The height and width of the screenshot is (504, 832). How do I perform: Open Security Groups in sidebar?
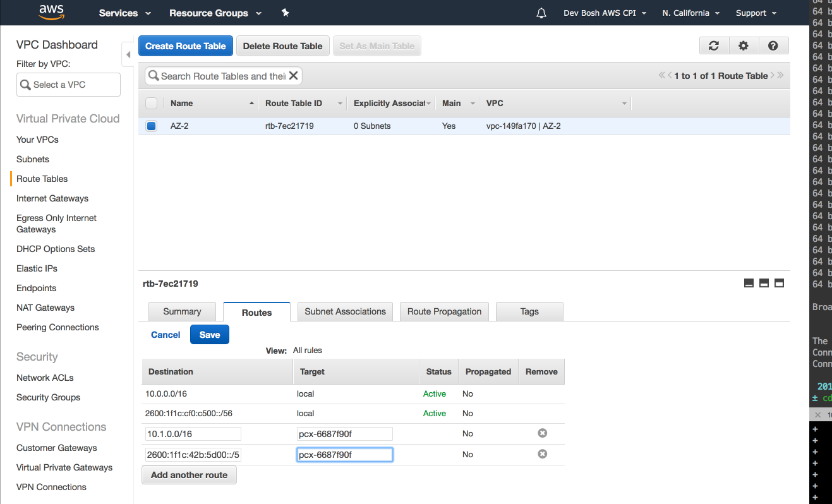48,397
